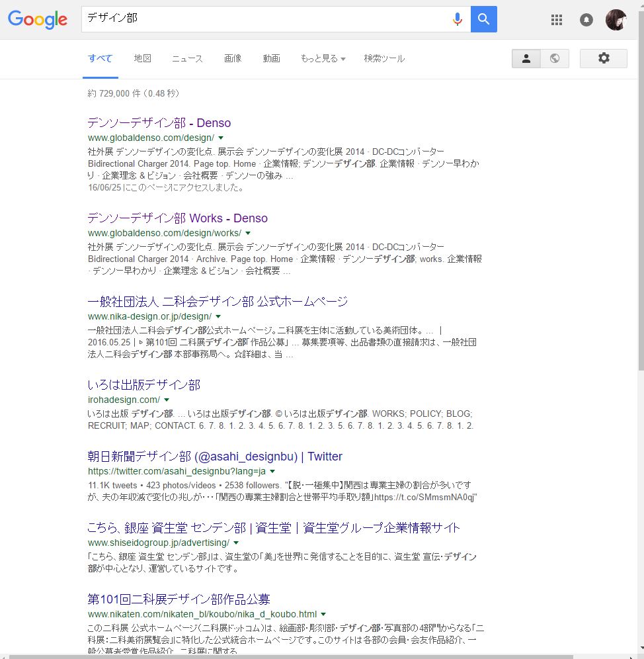Expand the もっと見る dropdown
The image size is (644, 659).
[x=323, y=58]
